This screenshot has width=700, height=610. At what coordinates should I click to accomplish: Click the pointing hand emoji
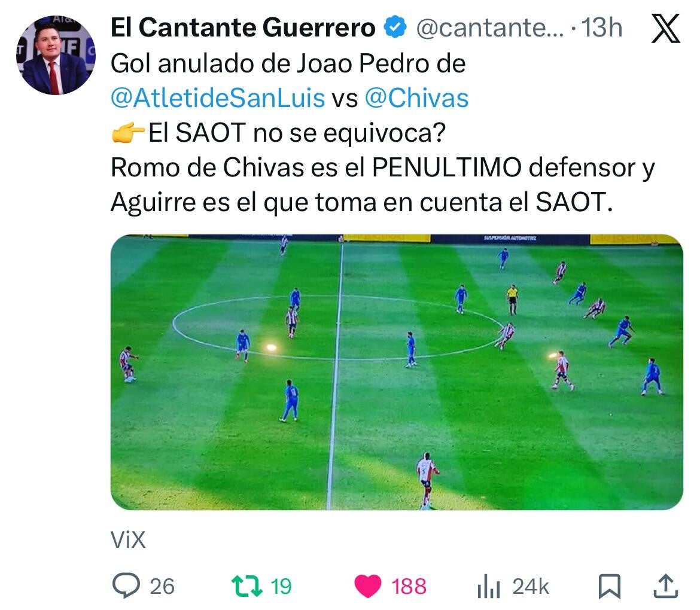(x=127, y=133)
